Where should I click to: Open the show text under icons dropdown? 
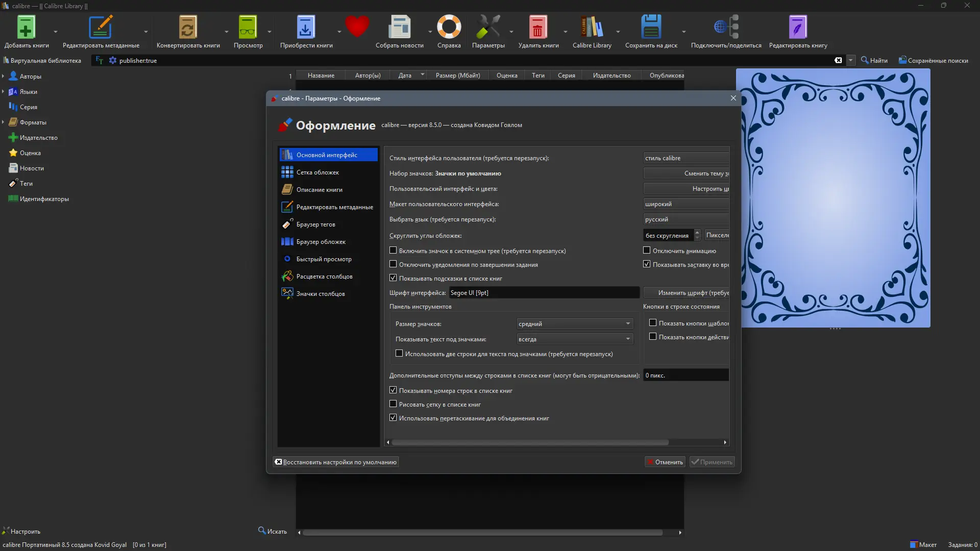(x=575, y=339)
